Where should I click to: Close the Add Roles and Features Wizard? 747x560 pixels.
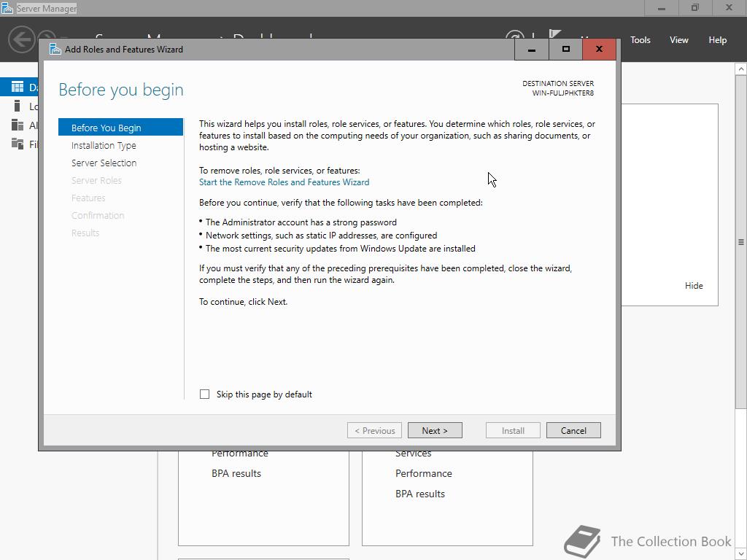click(x=600, y=49)
